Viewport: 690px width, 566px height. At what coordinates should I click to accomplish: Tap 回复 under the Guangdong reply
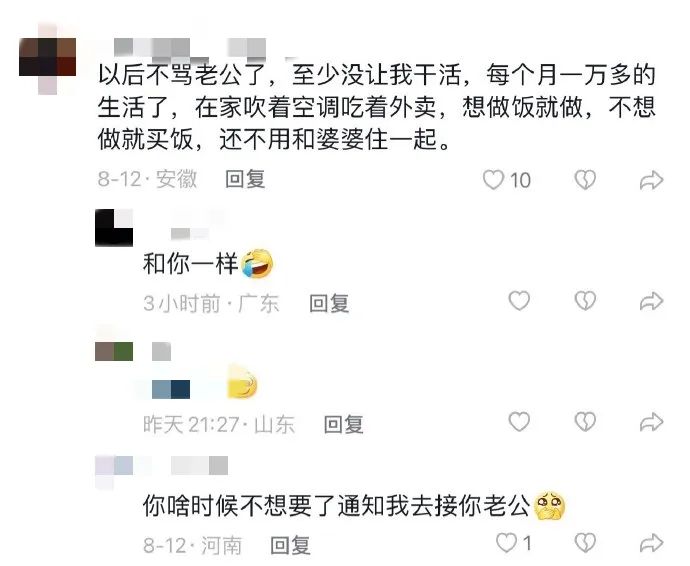pyautogui.click(x=329, y=303)
